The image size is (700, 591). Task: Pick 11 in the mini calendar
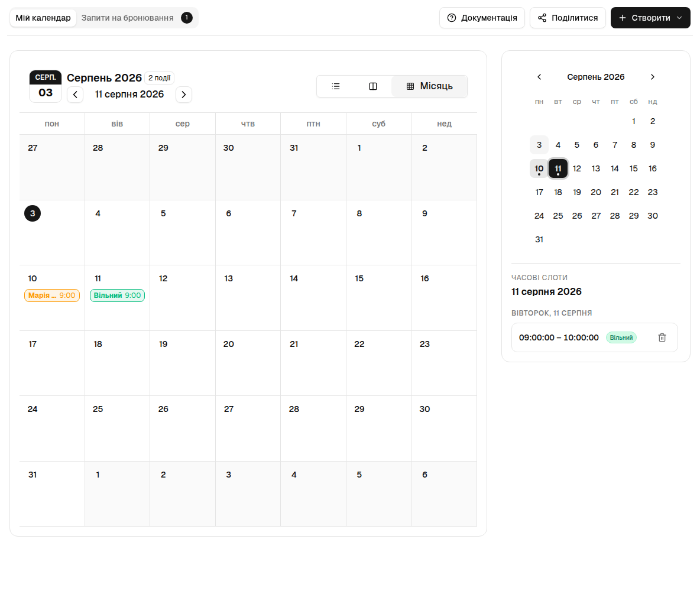(x=558, y=168)
